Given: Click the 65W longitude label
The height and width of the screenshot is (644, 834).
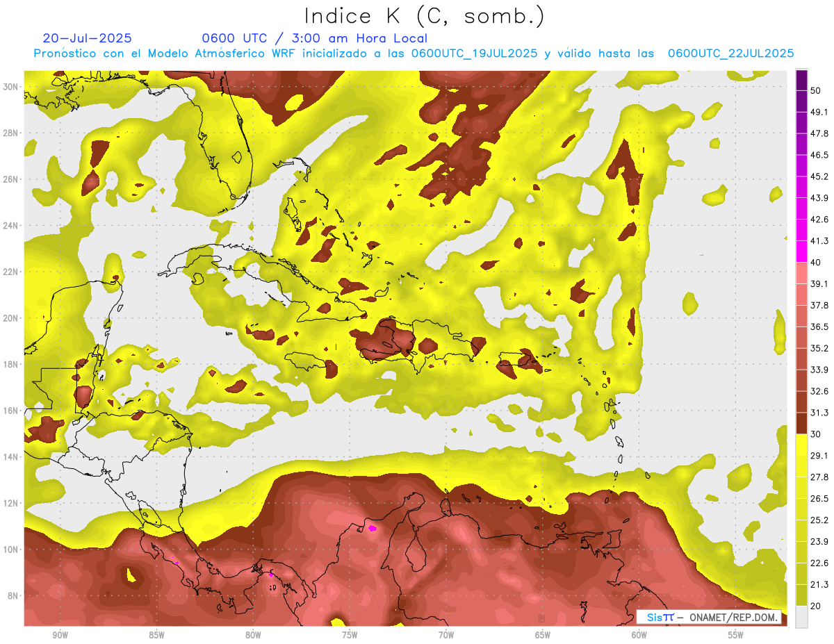Looking at the screenshot, I should (543, 635).
